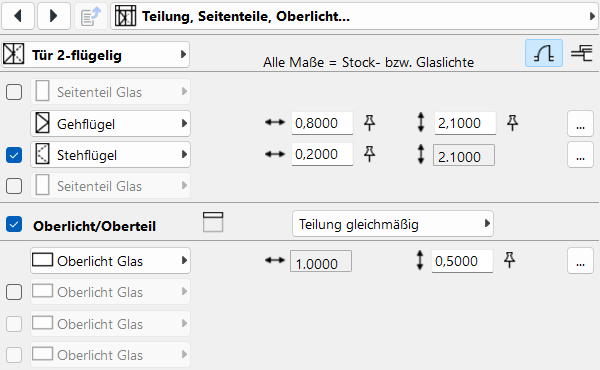Go to next settings page arrow
Viewport: 600px width, 370px height.
54,16
